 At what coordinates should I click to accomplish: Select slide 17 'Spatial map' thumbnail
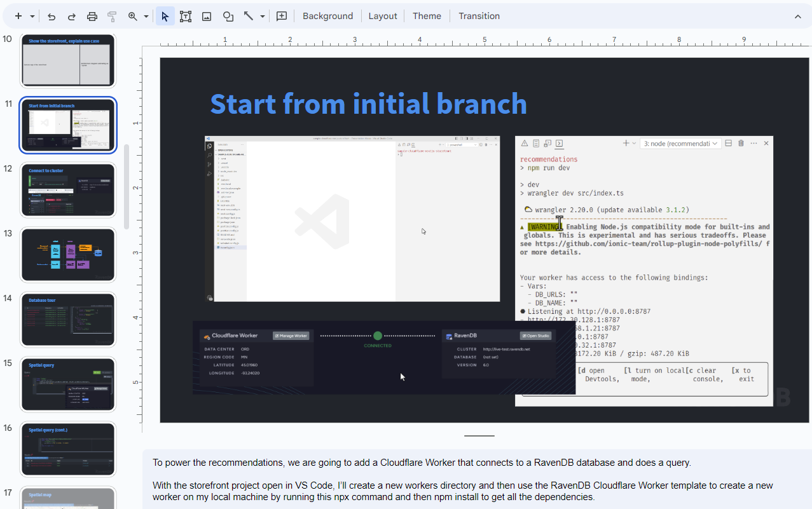click(x=69, y=498)
